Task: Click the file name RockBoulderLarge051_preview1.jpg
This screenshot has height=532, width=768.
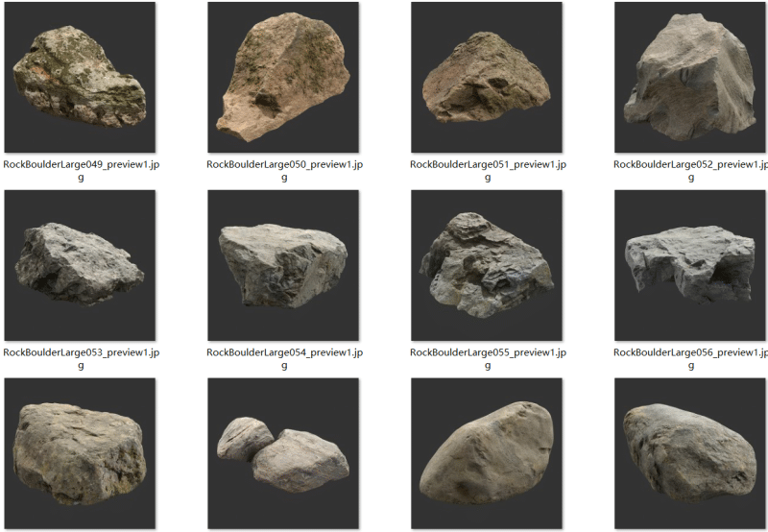Action: click(488, 171)
